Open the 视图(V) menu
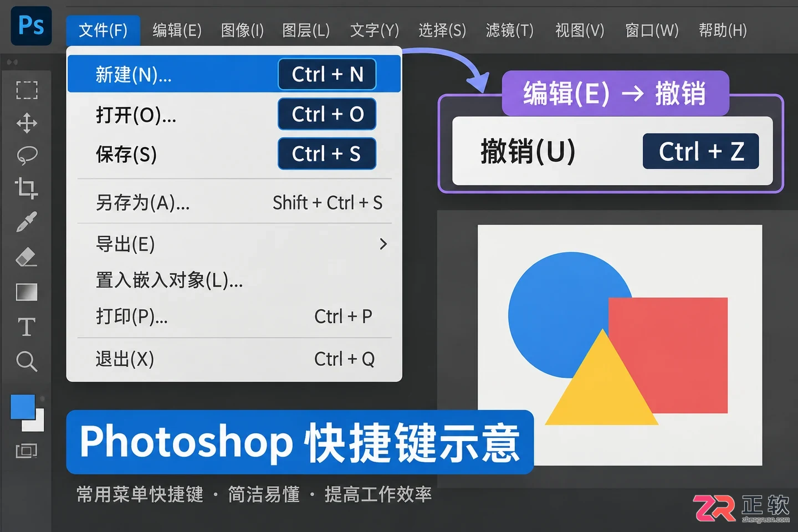Image resolution: width=798 pixels, height=532 pixels. tap(580, 30)
